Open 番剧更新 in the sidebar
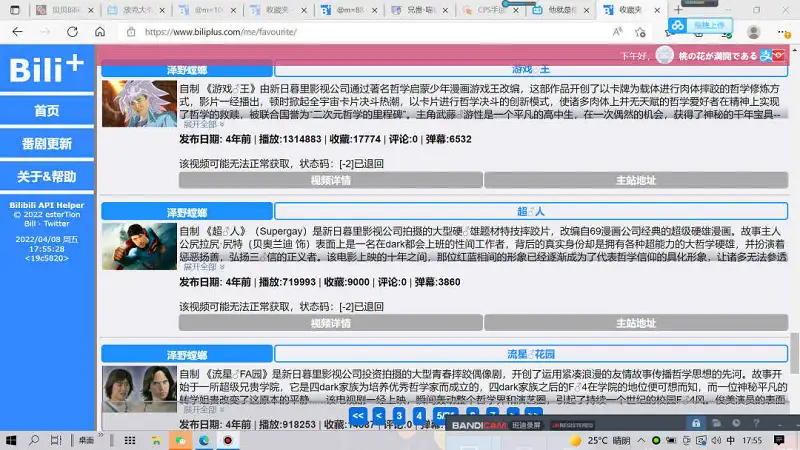This screenshot has width=800, height=450. pos(47,144)
